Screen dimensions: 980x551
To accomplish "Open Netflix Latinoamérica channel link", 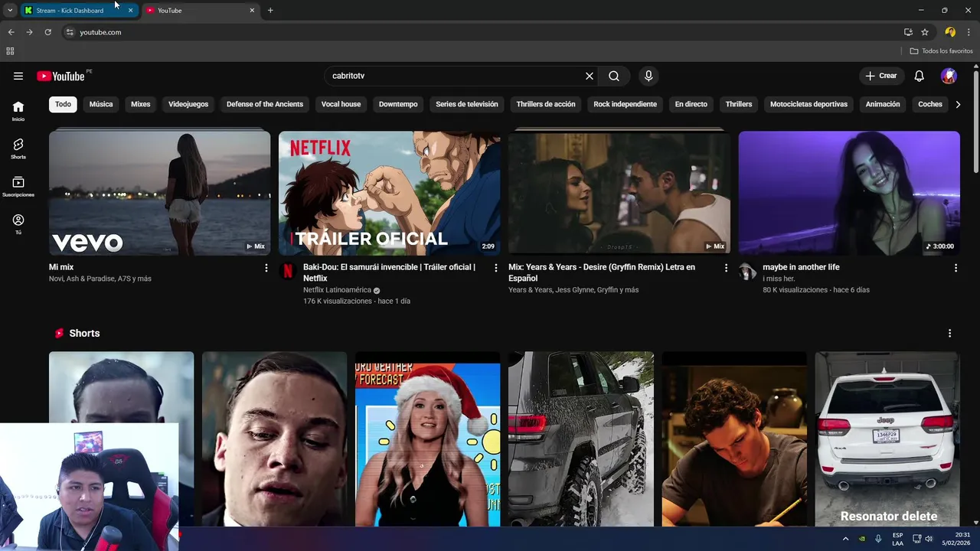I will 337,290.
